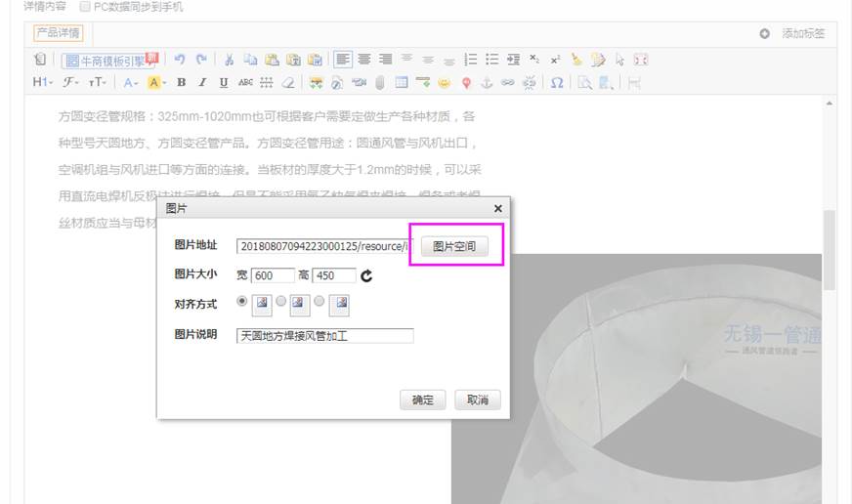
Task: Confirm the dialog with 确定
Action: click(x=423, y=399)
